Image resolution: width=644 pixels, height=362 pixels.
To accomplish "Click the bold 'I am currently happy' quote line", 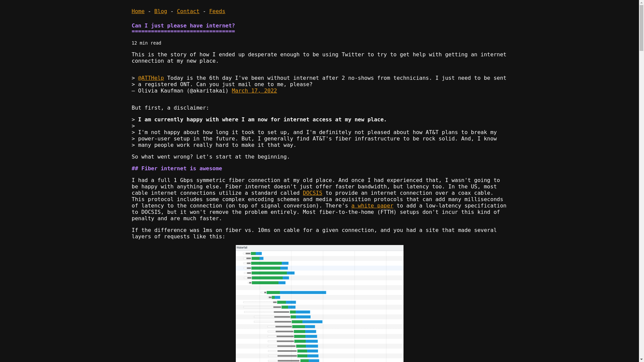I will point(262,119).
